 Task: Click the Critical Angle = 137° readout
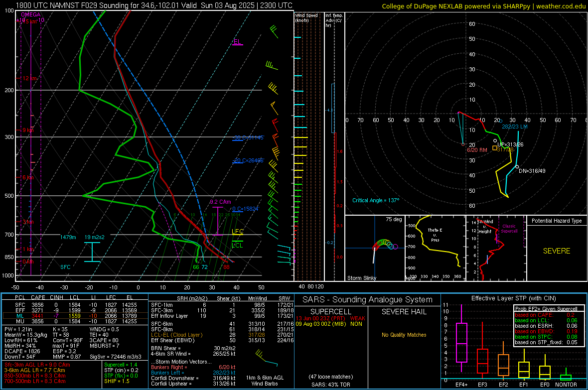(x=376, y=200)
